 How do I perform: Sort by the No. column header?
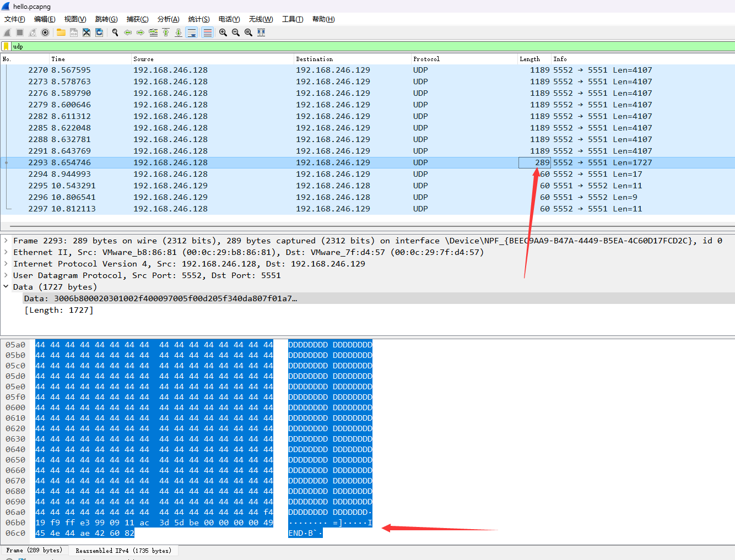(25, 59)
